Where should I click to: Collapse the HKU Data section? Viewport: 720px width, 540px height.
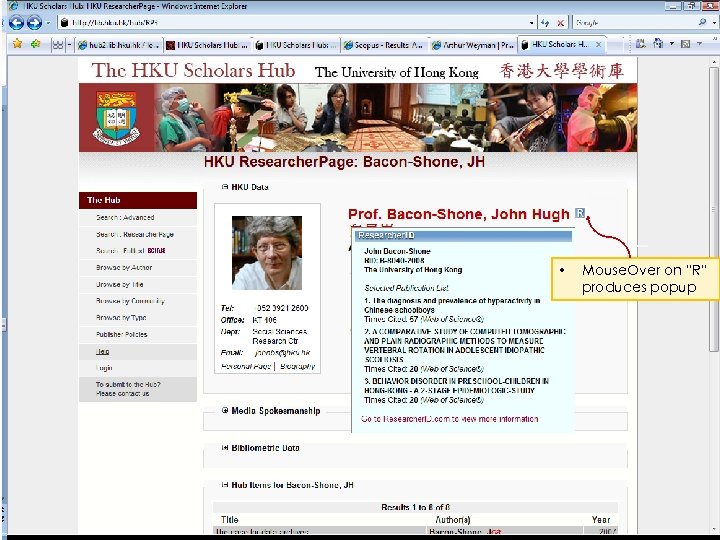[225, 187]
